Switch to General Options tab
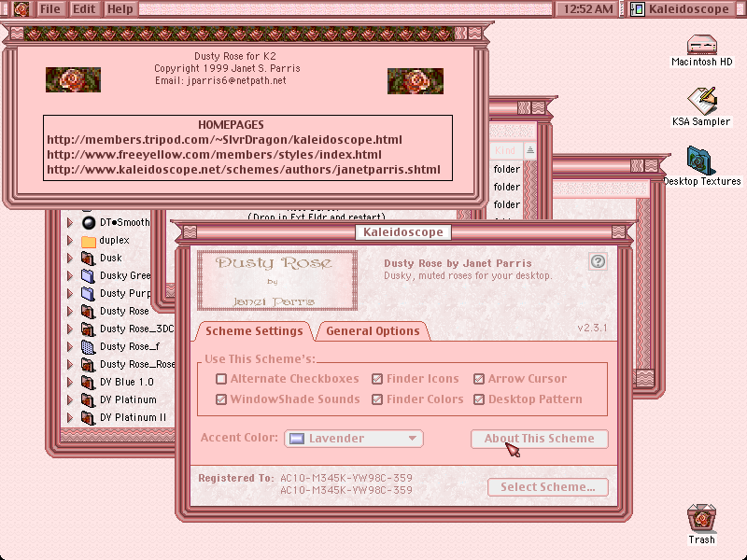This screenshot has height=560, width=747. [373, 331]
